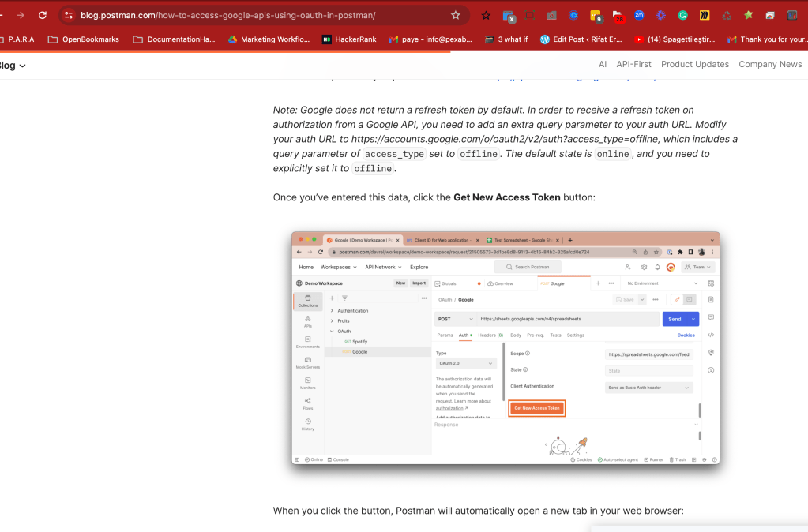Open the Edit Post ‹ Rifat Er... WordPress bookmark
Viewport: 808px width, 532px height.
click(581, 39)
